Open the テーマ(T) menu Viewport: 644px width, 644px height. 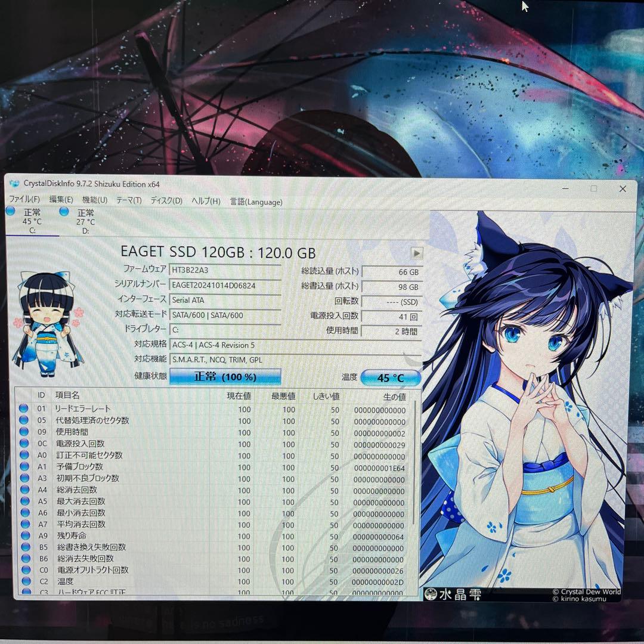click(x=129, y=200)
